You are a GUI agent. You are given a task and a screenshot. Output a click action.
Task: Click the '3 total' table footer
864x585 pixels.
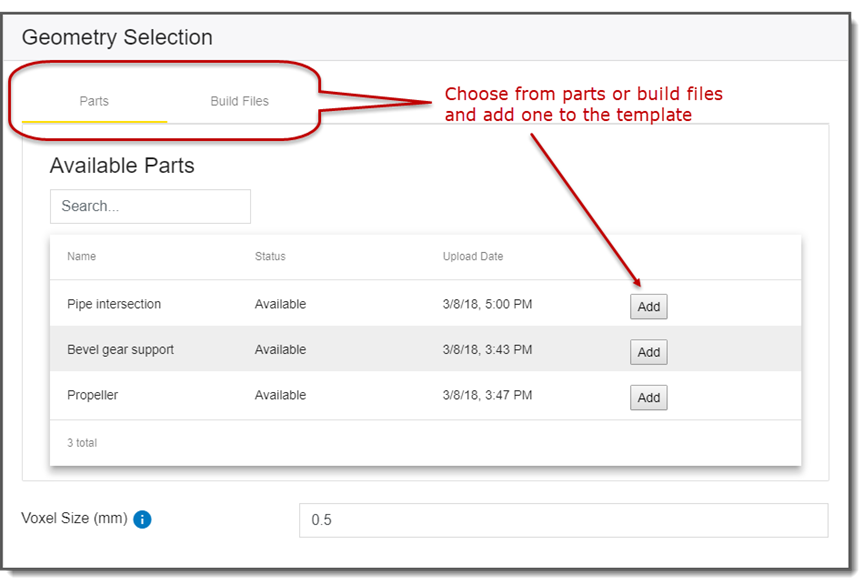tap(82, 442)
